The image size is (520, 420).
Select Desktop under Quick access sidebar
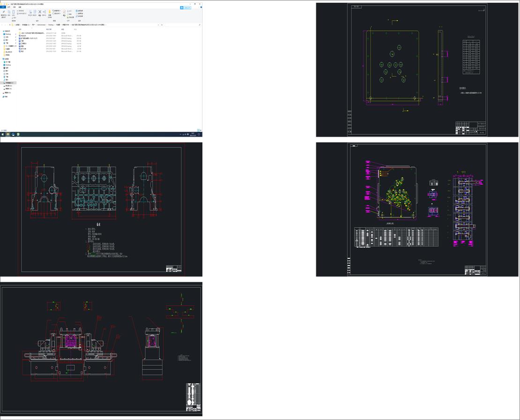[x=8, y=34]
